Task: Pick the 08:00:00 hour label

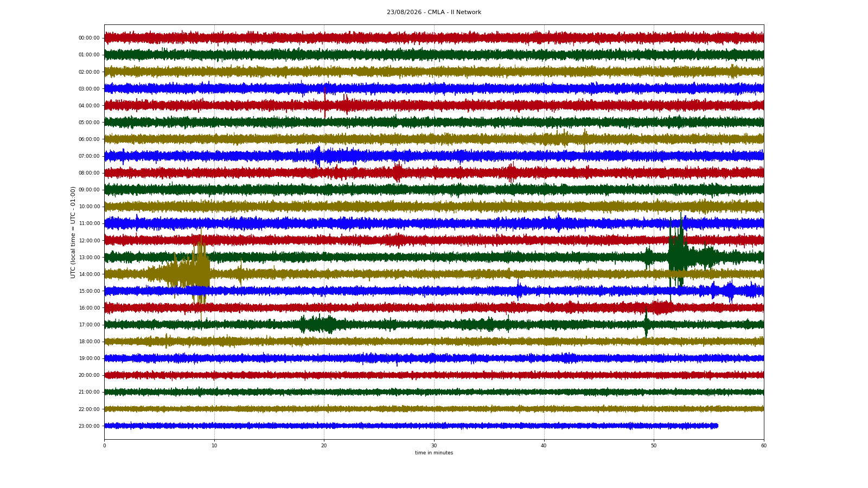Action: (x=89, y=173)
